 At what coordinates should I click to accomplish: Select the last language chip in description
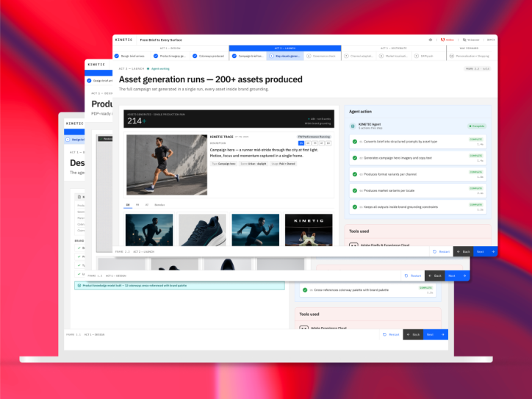(x=328, y=143)
